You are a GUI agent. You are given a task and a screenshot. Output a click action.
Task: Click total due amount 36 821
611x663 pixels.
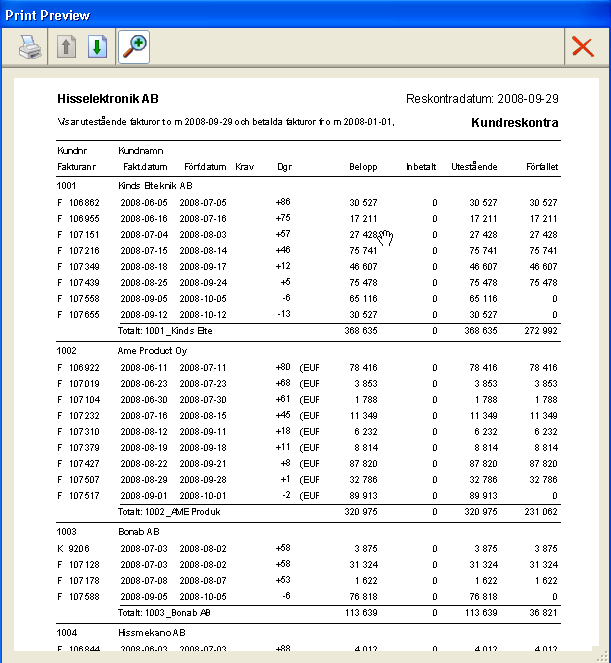click(x=543, y=613)
